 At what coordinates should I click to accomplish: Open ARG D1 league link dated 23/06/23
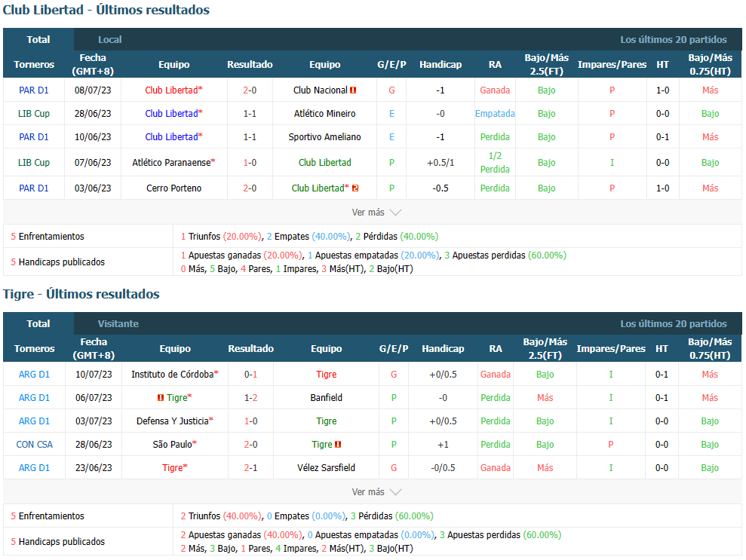tap(34, 468)
